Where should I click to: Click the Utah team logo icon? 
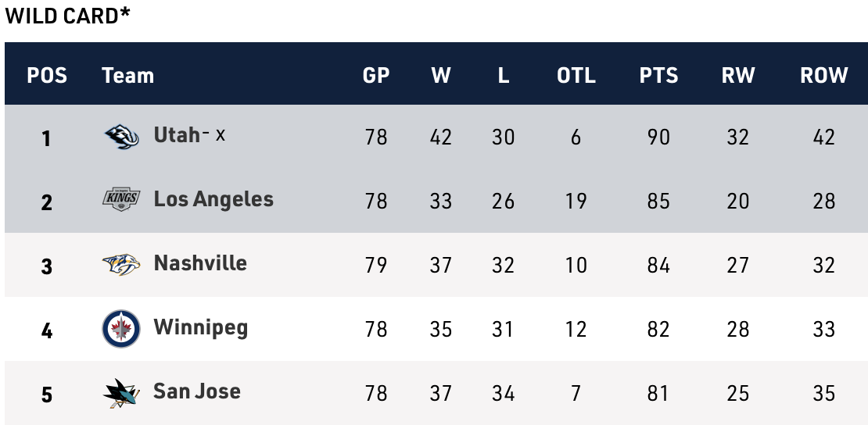coord(121,137)
